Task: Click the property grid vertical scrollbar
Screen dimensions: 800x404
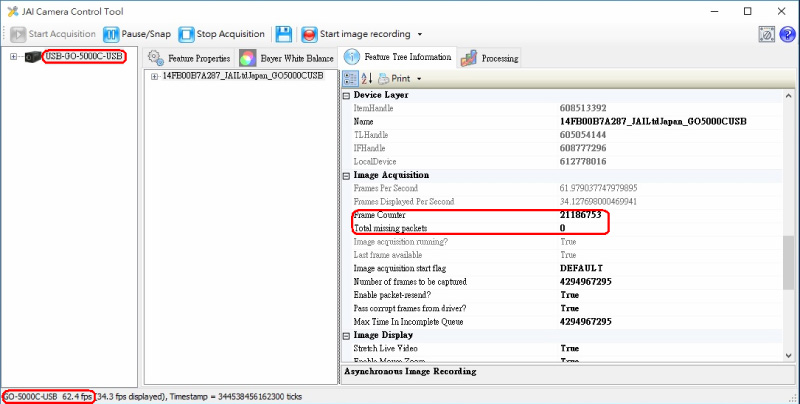Action: point(789,260)
